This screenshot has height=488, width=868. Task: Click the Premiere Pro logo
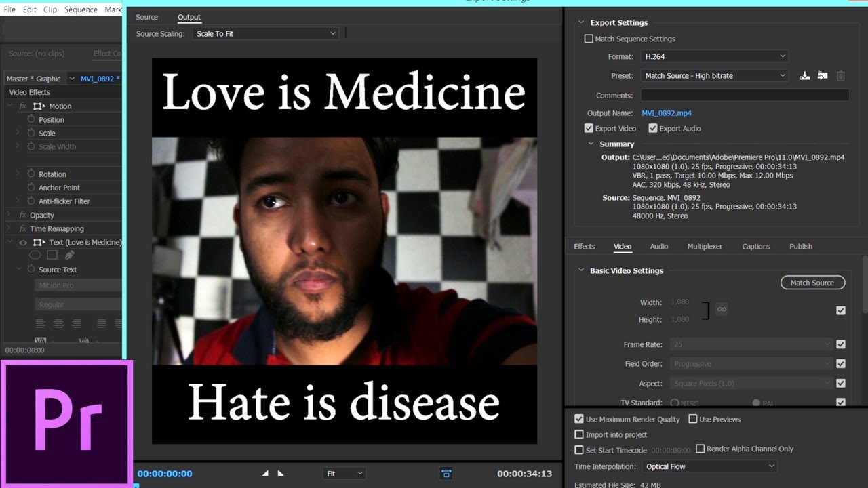click(x=66, y=424)
